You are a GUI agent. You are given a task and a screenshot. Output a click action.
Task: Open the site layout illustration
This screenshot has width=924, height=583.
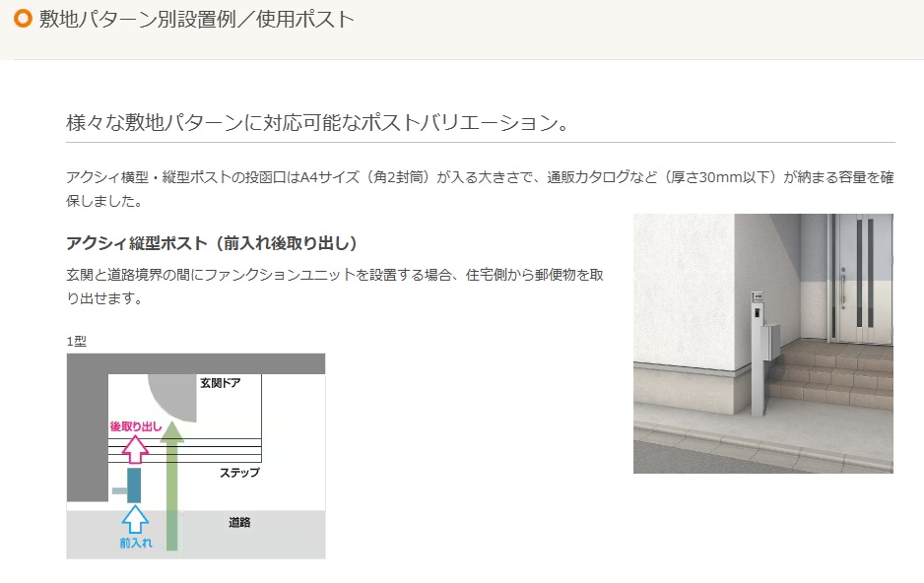196,458
